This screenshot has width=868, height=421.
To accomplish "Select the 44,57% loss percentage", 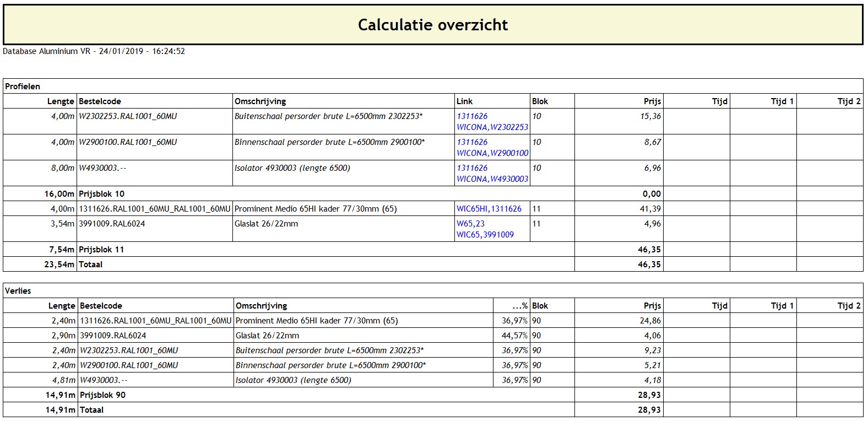I will pos(515,336).
